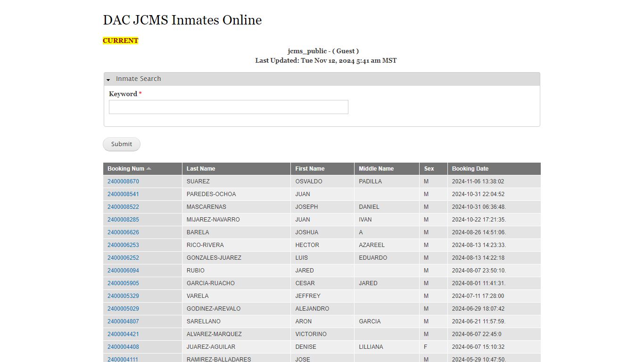The image size is (644, 362).
Task: Select last name SUAREZ cell
Action: click(x=236, y=181)
